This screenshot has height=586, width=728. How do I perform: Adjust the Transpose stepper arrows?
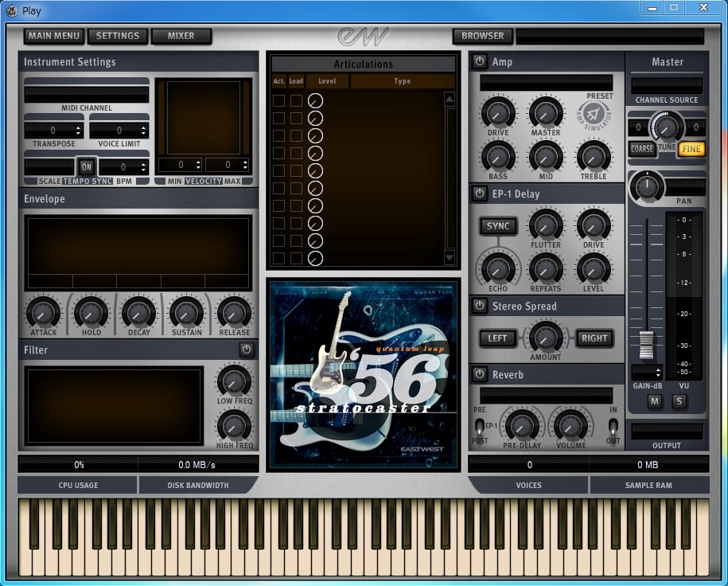pos(79,131)
